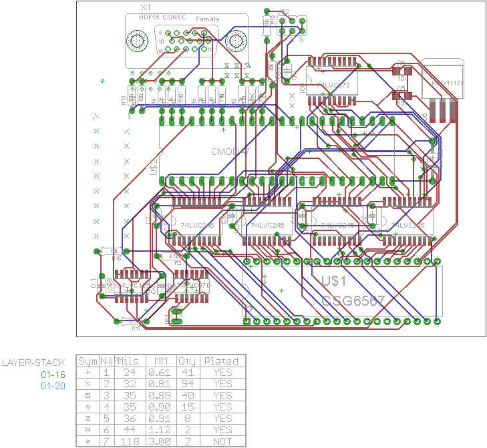This screenshot has height=448, width=487.
Task: Click the 118 mil drill symbol in row 7
Action: 88,441
